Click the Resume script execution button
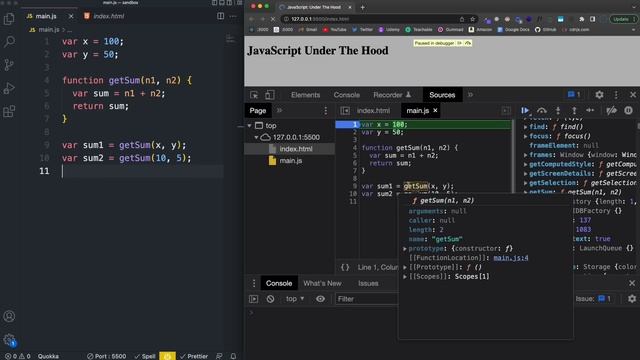The image size is (640, 360). pyautogui.click(x=525, y=110)
